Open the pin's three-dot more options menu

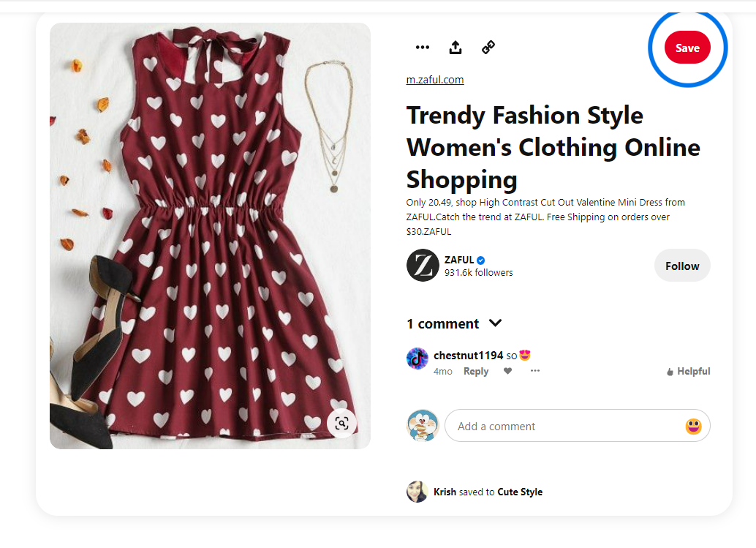pos(423,48)
